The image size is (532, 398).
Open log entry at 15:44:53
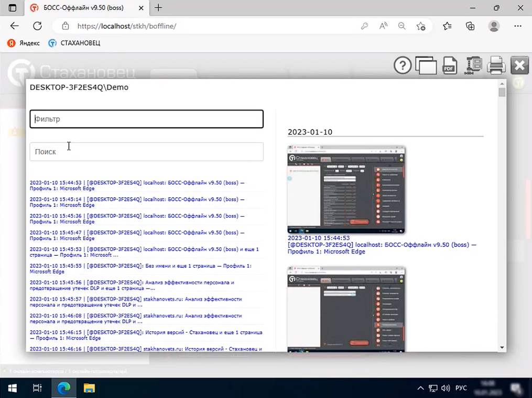pyautogui.click(x=137, y=185)
